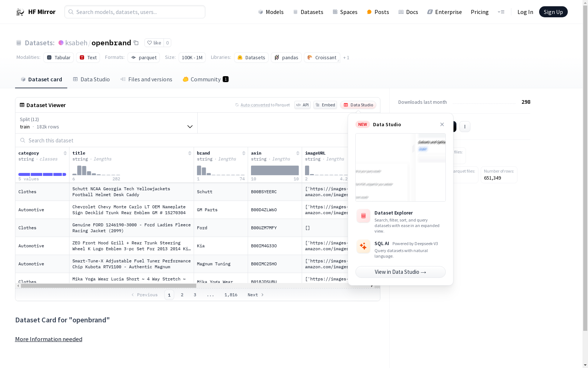Click Data Studio button in viewer header
The image size is (588, 368).
(358, 105)
